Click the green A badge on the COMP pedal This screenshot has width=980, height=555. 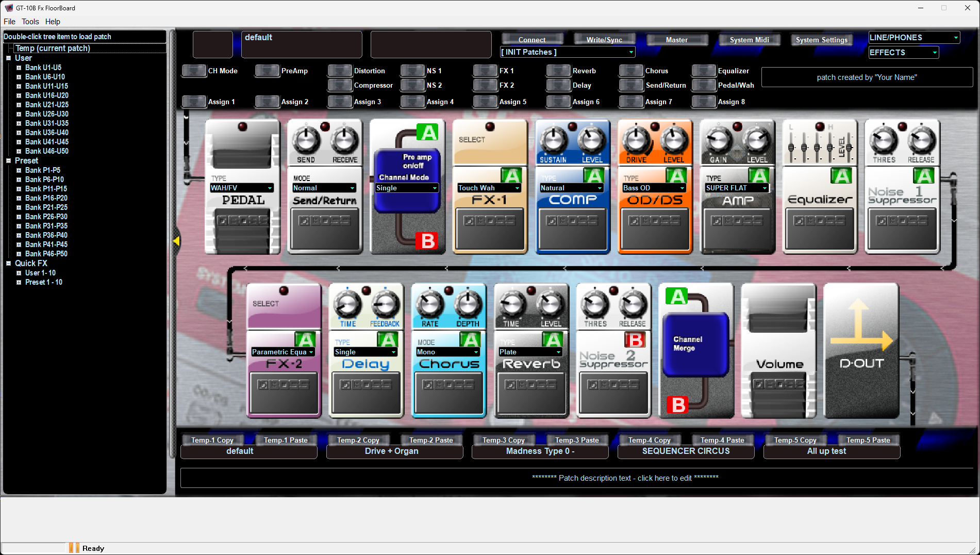click(x=593, y=176)
